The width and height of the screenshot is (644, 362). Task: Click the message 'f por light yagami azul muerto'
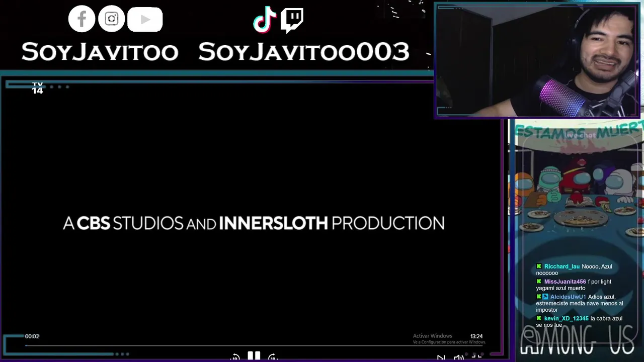574,285
